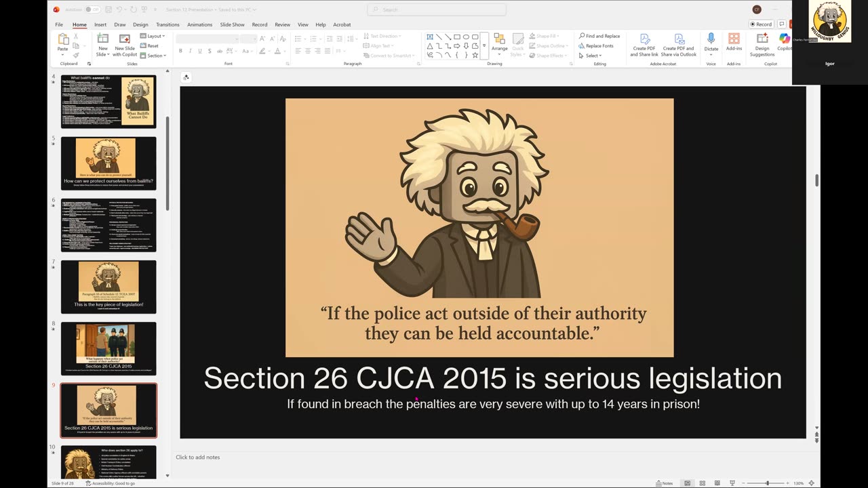
Task: Click the account avatar with initials CF
Action: pos(757,9)
